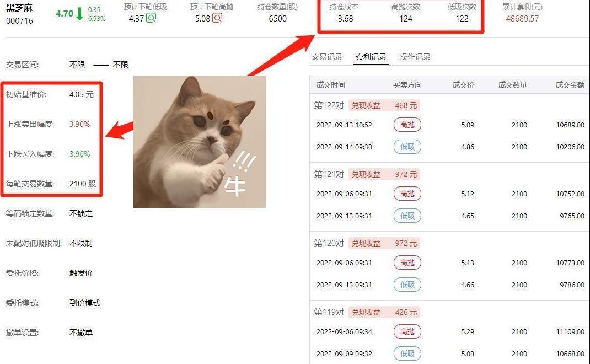Click the 高抛 badge in pair 第121对

point(407,194)
